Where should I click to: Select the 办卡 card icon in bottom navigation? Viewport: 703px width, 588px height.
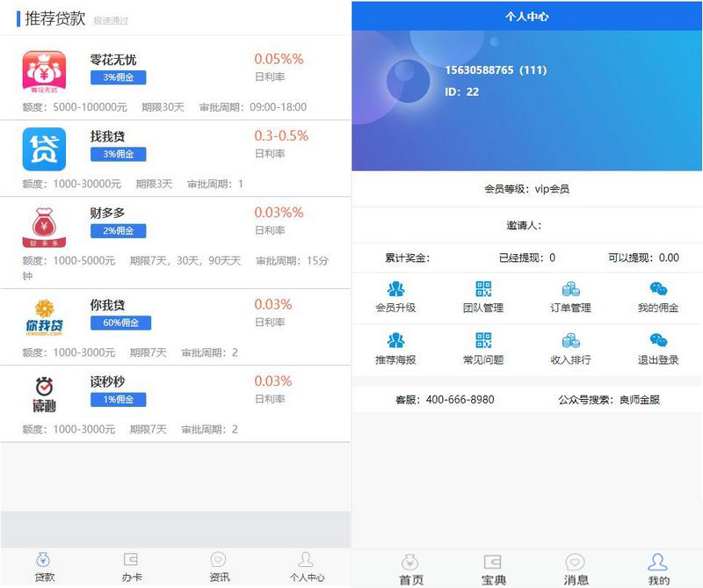tap(131, 567)
